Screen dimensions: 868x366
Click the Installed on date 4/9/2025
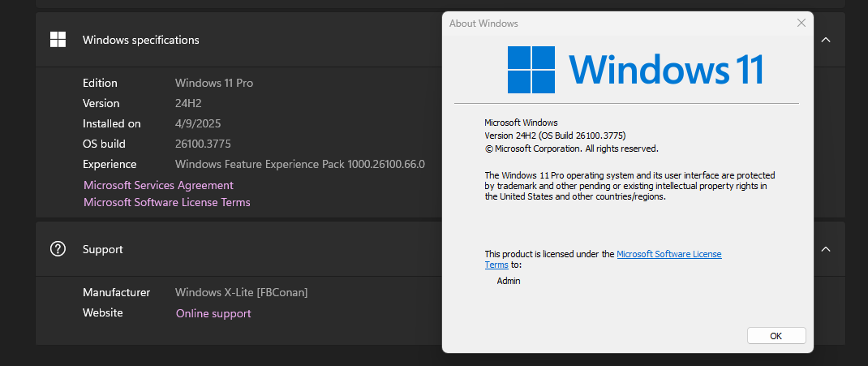[198, 123]
